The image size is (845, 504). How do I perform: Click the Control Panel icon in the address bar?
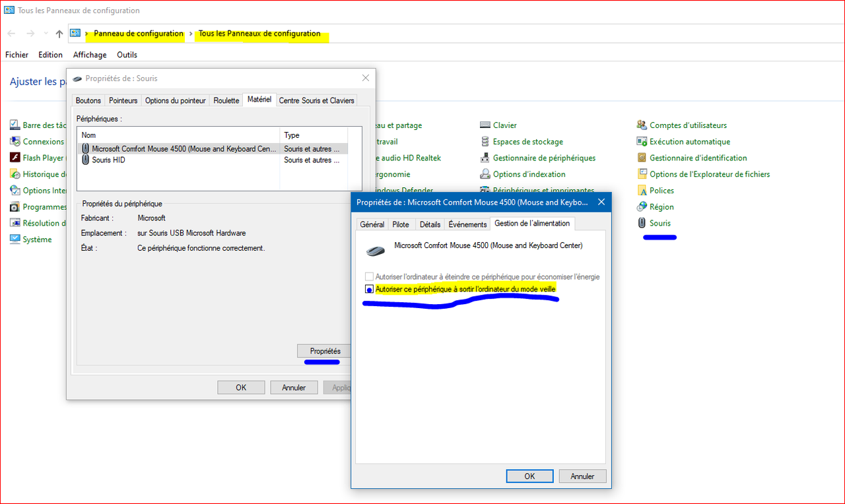click(x=75, y=34)
